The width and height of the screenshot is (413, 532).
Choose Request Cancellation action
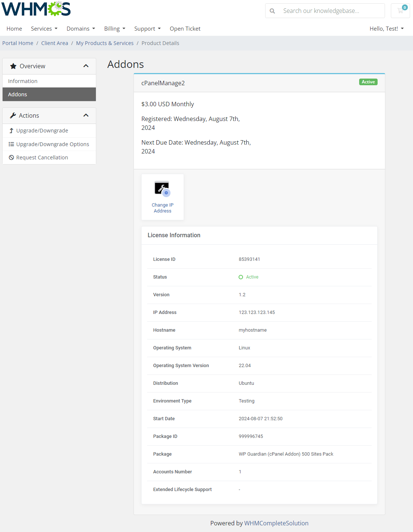click(49, 158)
